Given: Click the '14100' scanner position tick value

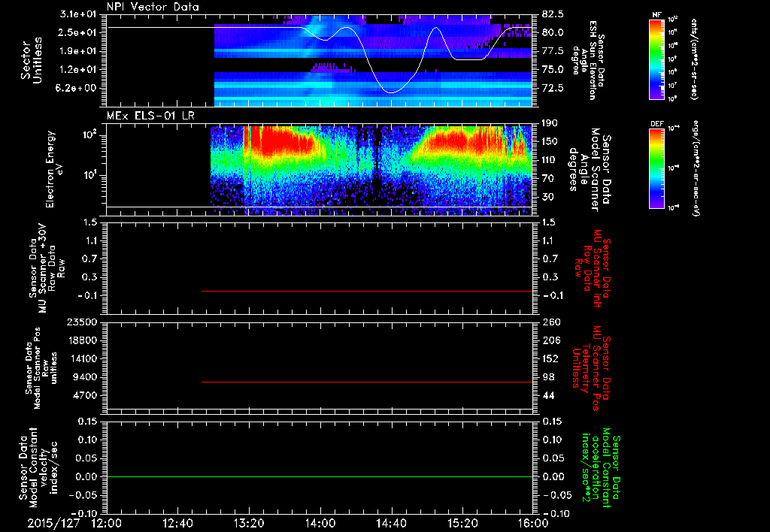Looking at the screenshot, I should [x=83, y=358].
